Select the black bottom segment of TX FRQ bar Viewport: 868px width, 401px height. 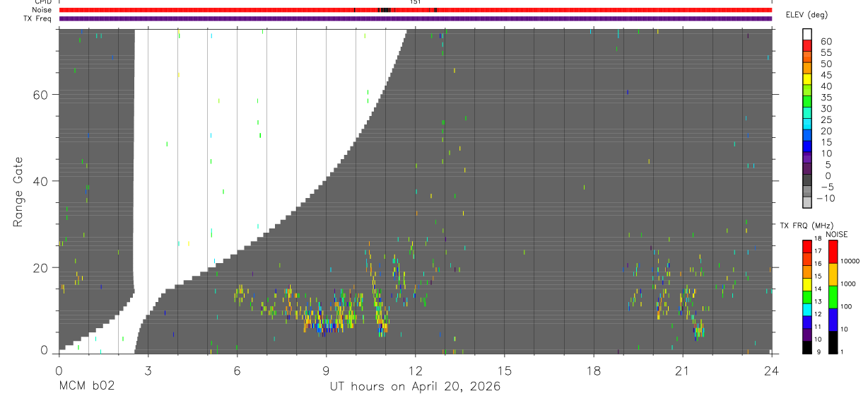point(807,347)
